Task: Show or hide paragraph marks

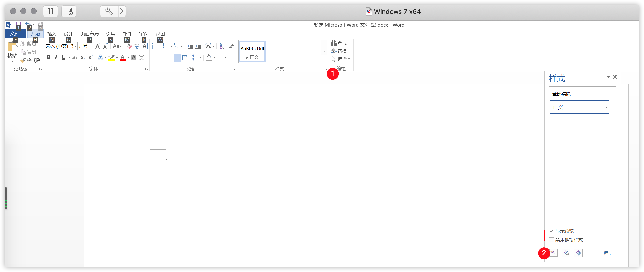Action: 232,46
